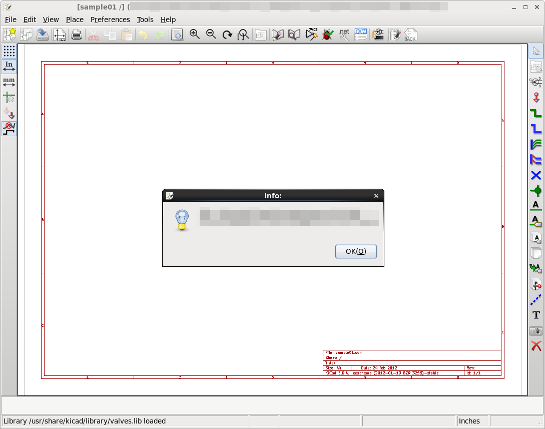Screen dimensions: 545x429
Task: Select the Place power port tool
Action: 536,98
